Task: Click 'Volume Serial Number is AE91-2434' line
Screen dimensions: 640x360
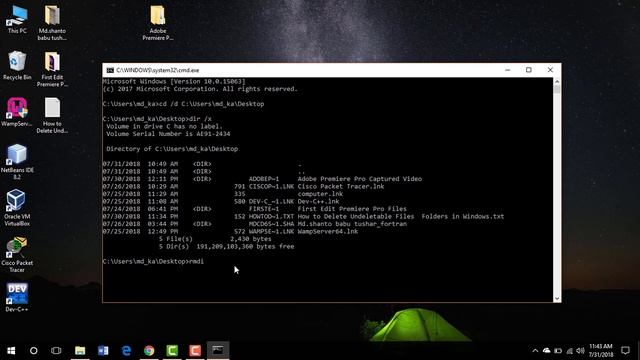Action: coord(168,134)
